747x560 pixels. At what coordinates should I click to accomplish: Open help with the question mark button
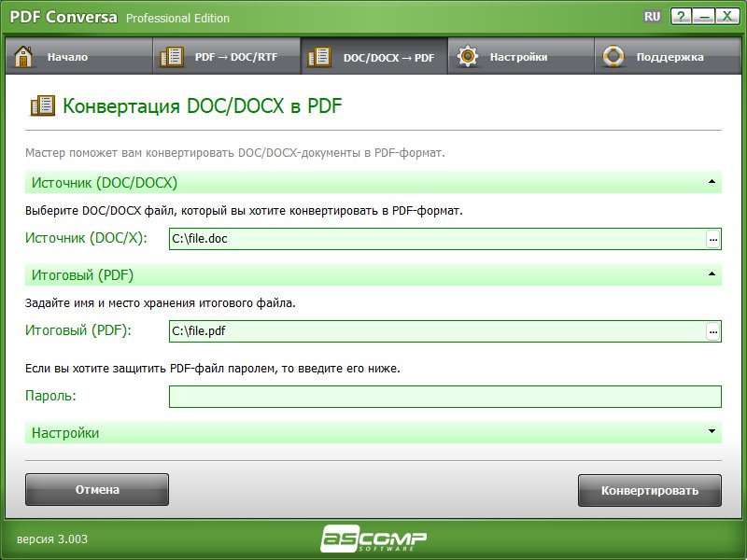click(x=682, y=16)
